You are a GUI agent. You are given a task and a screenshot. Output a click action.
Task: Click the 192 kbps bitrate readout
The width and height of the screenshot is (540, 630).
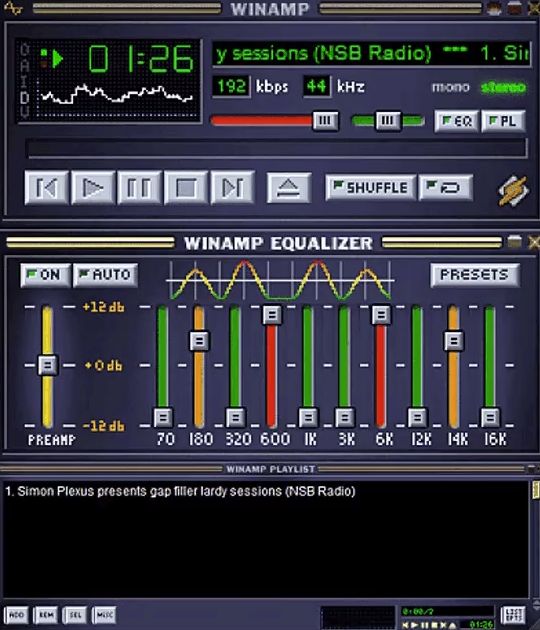231,86
